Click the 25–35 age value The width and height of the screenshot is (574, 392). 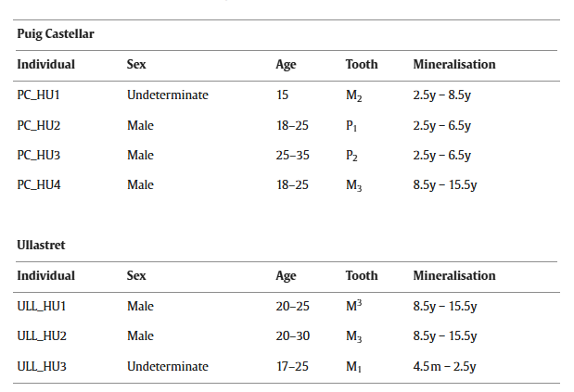pyautogui.click(x=292, y=155)
